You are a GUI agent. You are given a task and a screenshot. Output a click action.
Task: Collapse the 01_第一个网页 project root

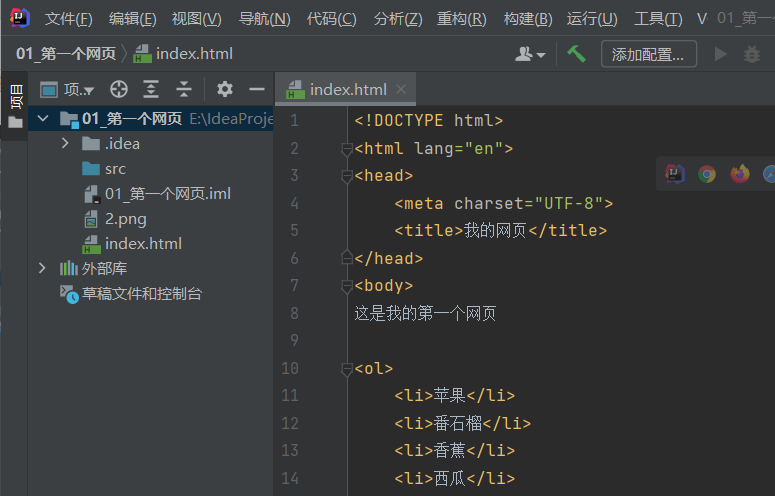coord(43,119)
